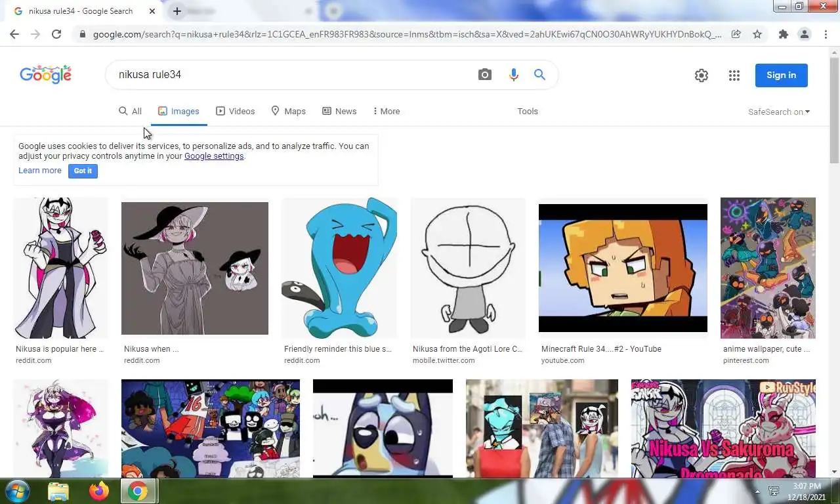Click the Chrome taskbar icon
Viewport: 840px width, 504px height.
tap(138, 491)
